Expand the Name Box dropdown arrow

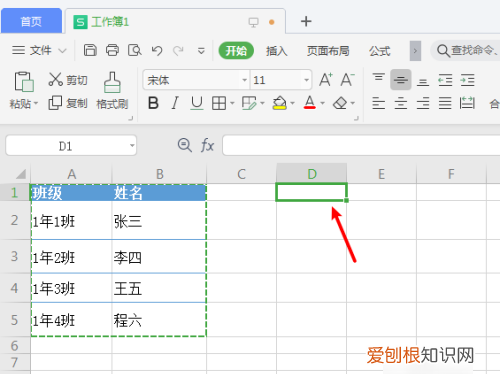(x=132, y=145)
